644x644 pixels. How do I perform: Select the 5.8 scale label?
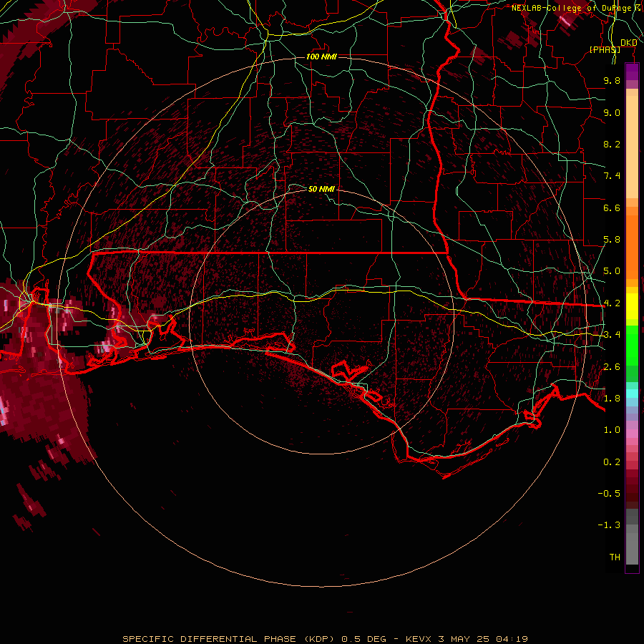click(x=612, y=240)
